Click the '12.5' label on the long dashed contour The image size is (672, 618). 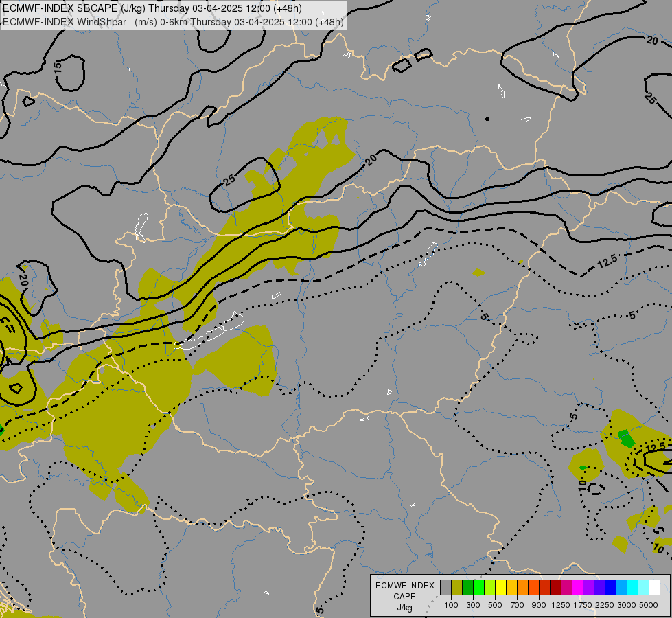pos(607,261)
